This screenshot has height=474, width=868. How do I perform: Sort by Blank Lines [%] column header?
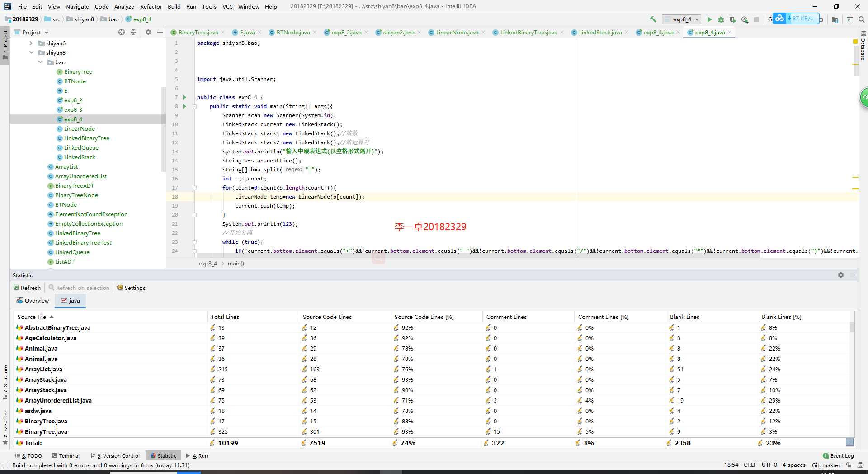pos(803,317)
